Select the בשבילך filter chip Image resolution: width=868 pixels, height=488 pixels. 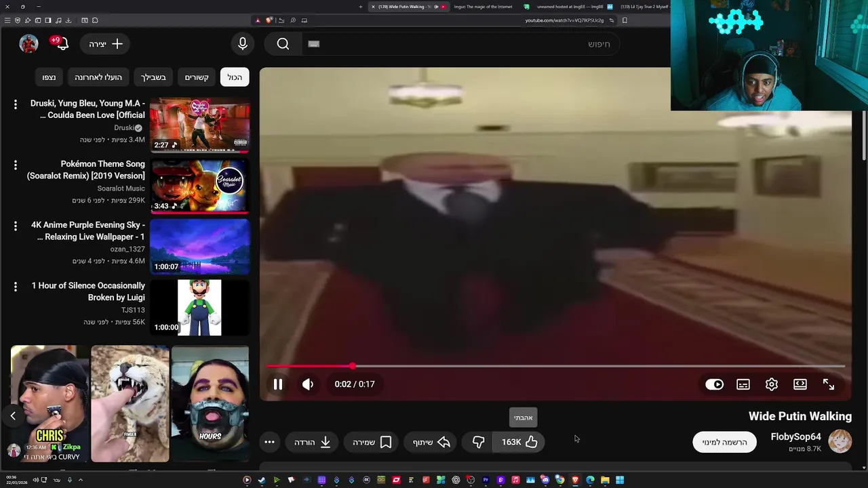(153, 77)
